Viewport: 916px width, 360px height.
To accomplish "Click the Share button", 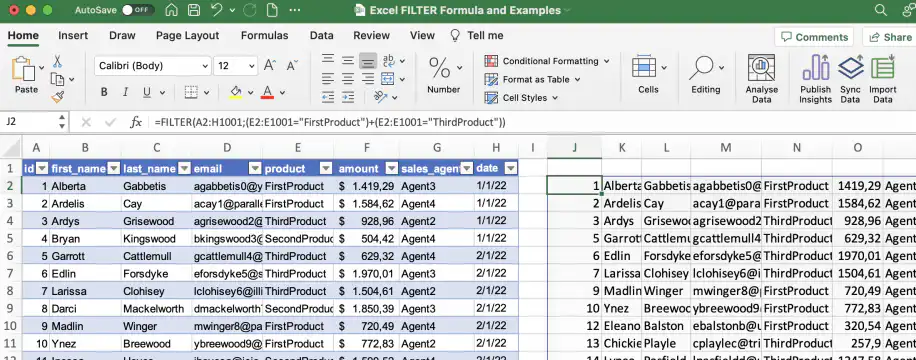I will coord(890,37).
